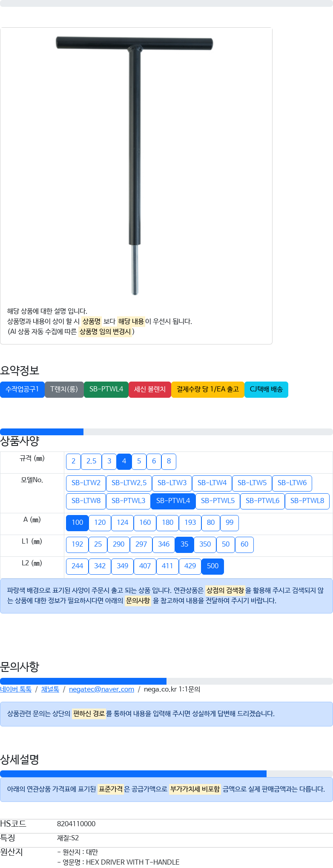Select the highlighted SB-PTWL4 model button
The width and height of the screenshot is (333, 868).
[173, 501]
